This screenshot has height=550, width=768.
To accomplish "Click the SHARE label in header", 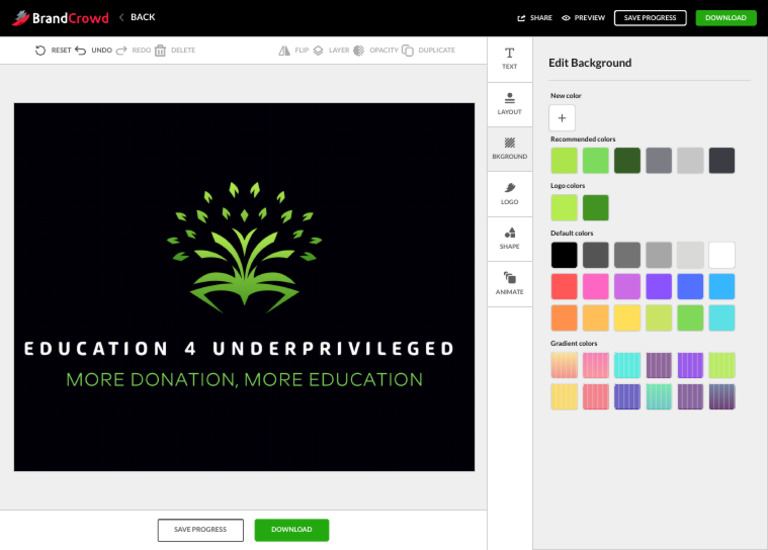I will tap(541, 18).
